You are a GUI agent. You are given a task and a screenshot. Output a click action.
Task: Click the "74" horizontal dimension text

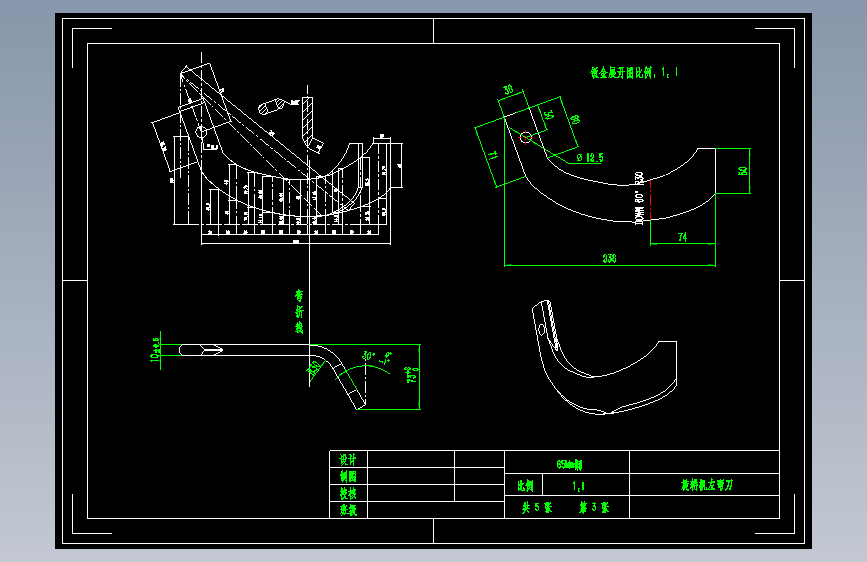[x=682, y=237]
